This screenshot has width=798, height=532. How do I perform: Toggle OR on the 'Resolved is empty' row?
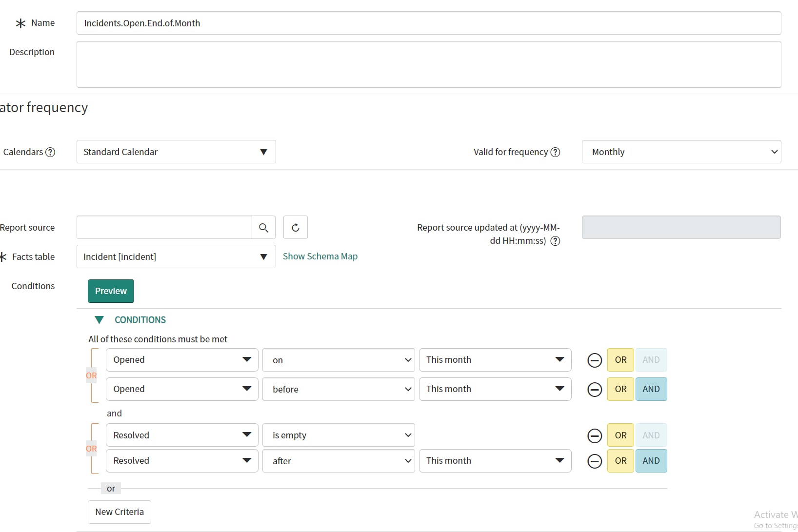(x=620, y=435)
